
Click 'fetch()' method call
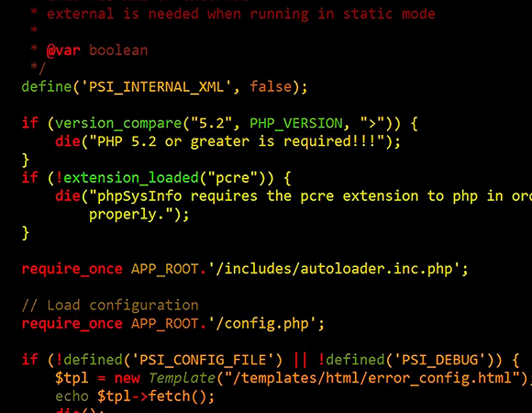click(177, 396)
